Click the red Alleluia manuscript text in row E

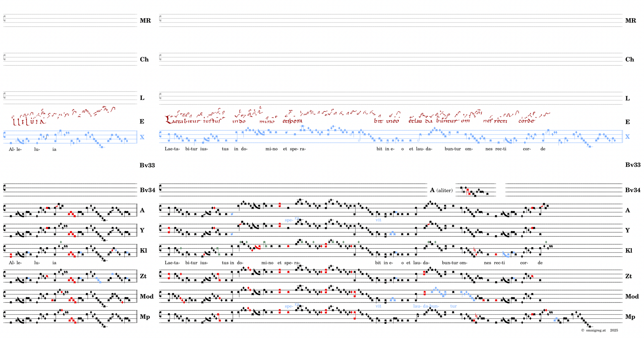click(x=29, y=122)
